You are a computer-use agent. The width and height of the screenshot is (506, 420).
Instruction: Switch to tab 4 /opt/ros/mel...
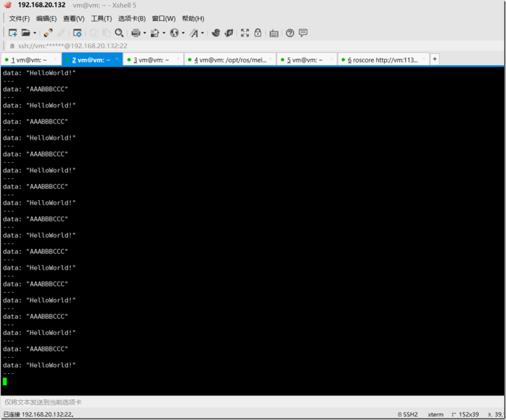231,60
